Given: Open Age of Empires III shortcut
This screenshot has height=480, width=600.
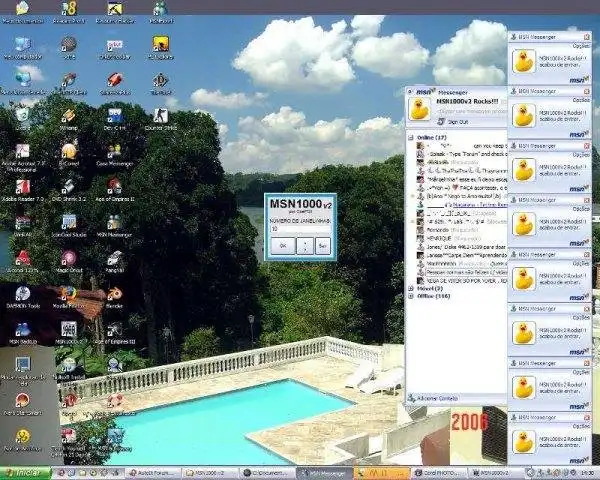Looking at the screenshot, I should (114, 332).
